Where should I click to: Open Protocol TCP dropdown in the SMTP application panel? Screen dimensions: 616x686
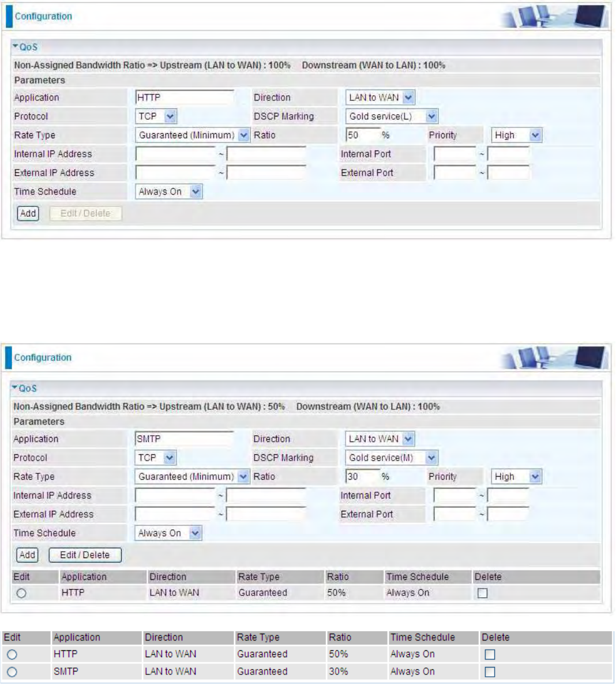[x=155, y=458]
